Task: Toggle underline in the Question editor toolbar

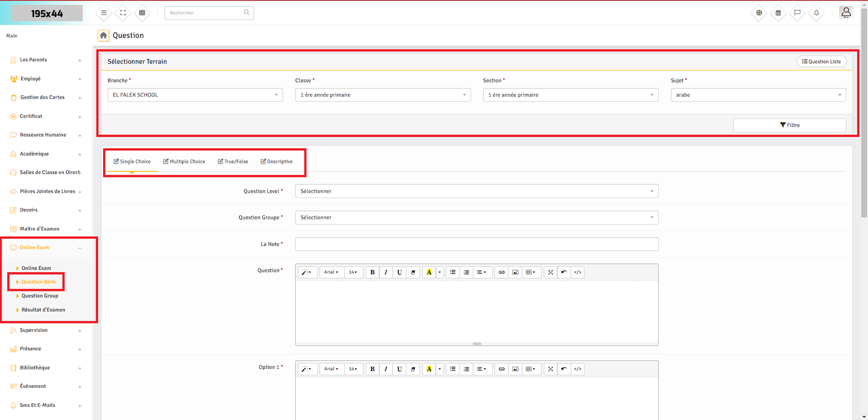Action: [399, 272]
